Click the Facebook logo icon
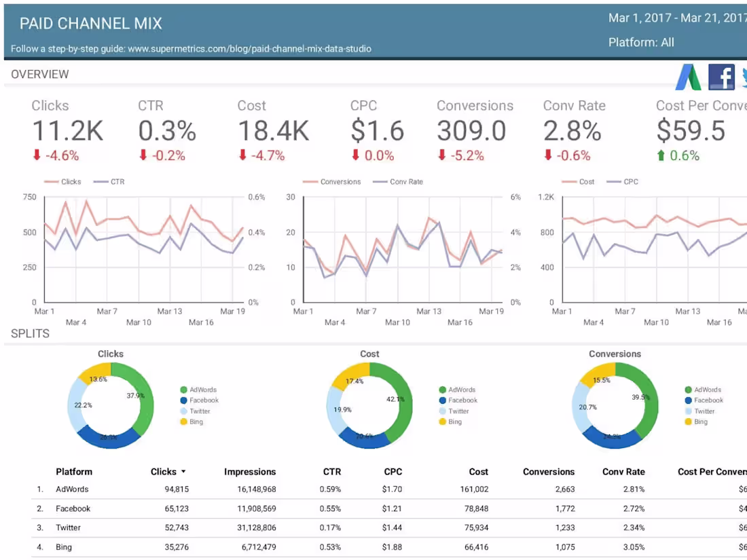Image resolution: width=747 pixels, height=560 pixels. pos(721,77)
